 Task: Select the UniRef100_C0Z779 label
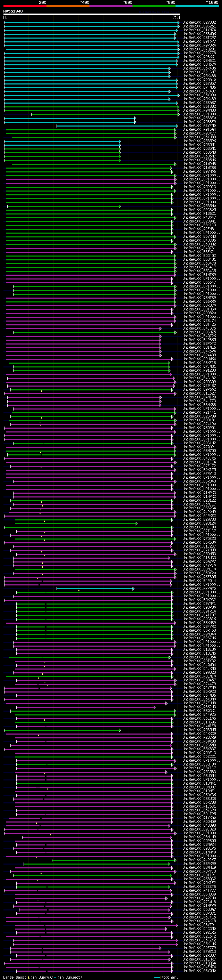click(199, 948)
